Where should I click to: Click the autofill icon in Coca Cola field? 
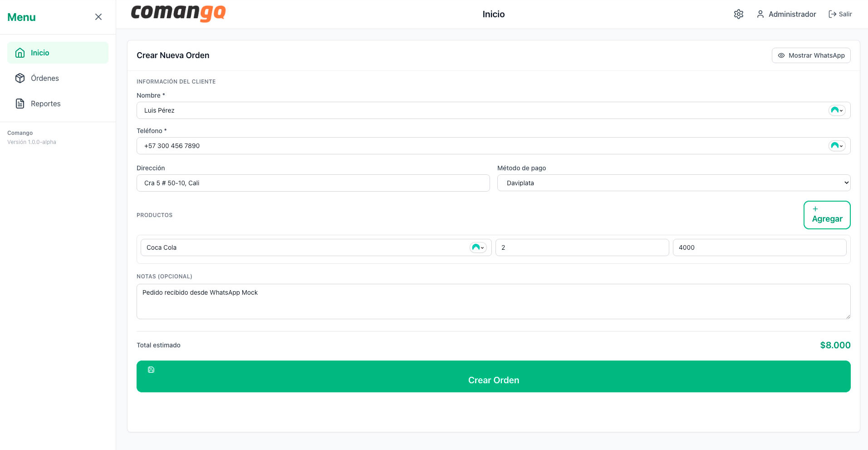tap(477, 247)
